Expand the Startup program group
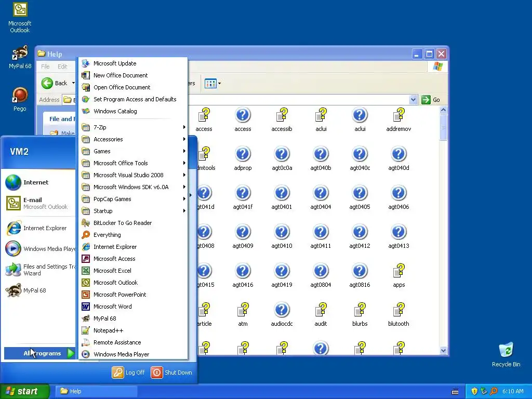Image resolution: width=532 pixels, height=399 pixels. coord(133,211)
